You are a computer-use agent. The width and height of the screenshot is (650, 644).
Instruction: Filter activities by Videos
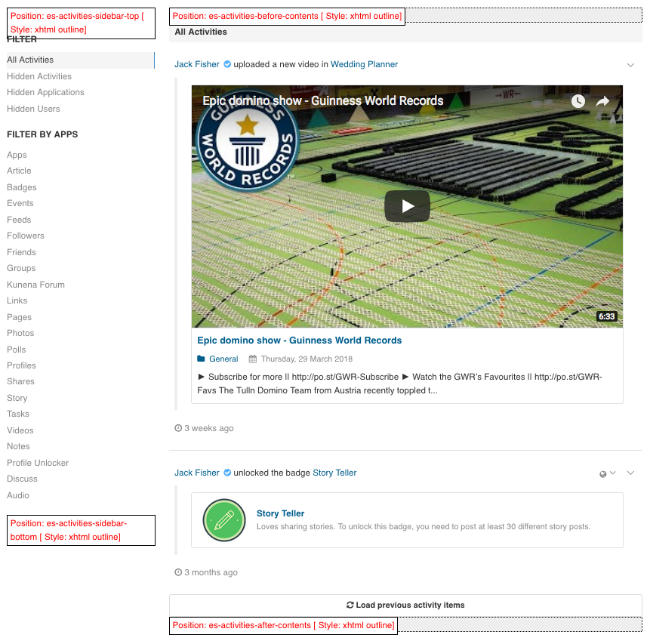tap(20, 430)
